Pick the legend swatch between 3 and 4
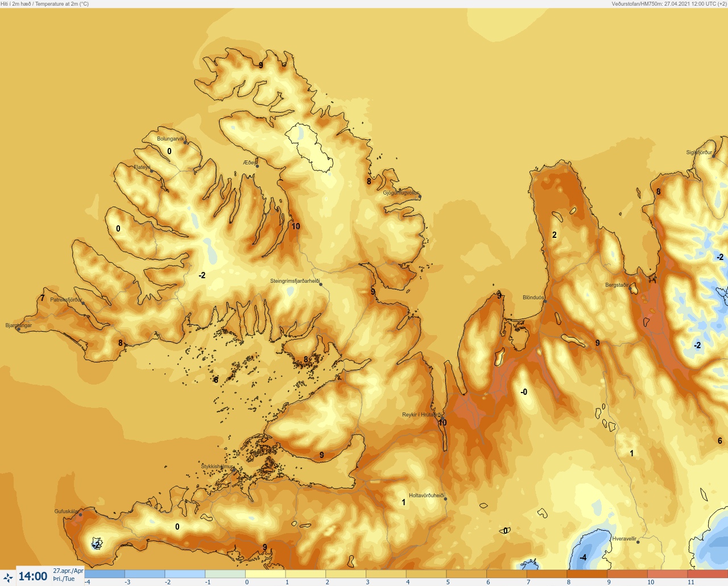Viewport: 728px width, 586px height. (386, 574)
